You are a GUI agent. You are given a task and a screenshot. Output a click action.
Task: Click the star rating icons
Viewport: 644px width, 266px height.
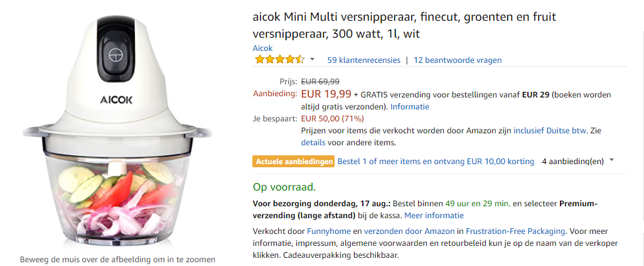(x=279, y=60)
